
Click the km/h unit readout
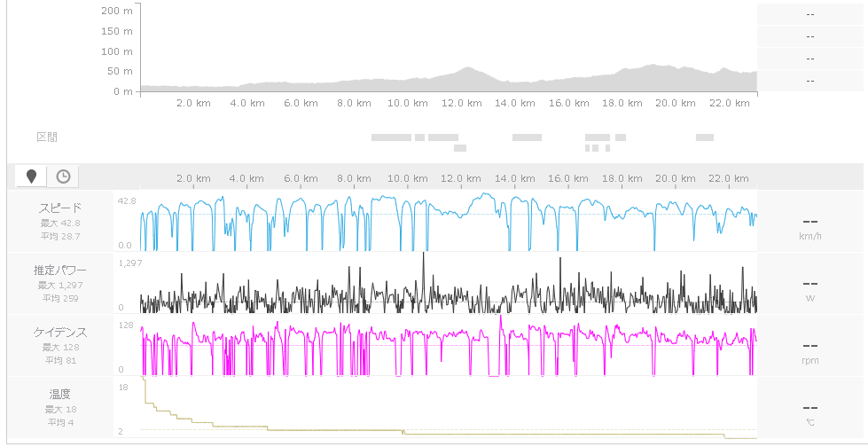coord(810,237)
